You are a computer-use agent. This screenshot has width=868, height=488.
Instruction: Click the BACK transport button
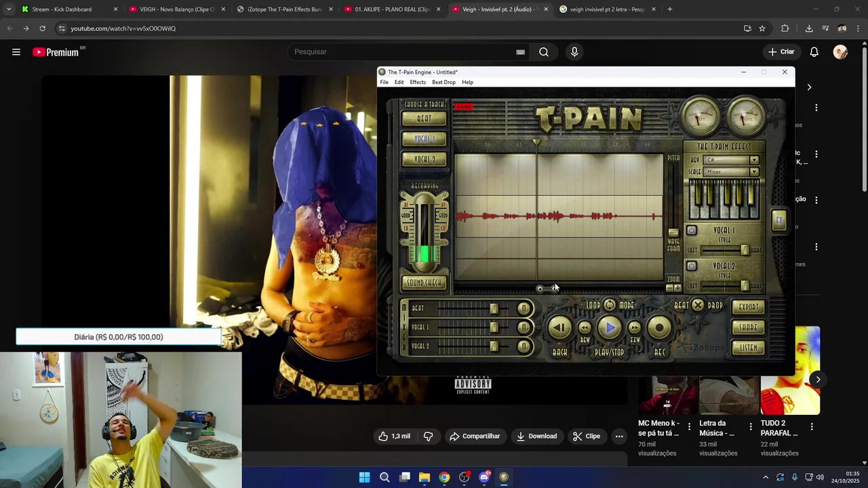pos(559,328)
